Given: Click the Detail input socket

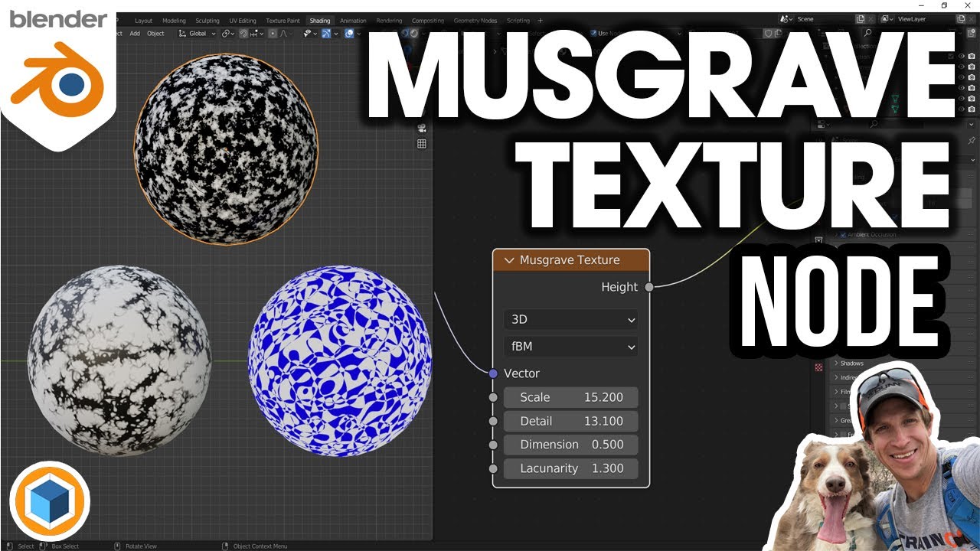Looking at the screenshot, I should click(x=493, y=421).
